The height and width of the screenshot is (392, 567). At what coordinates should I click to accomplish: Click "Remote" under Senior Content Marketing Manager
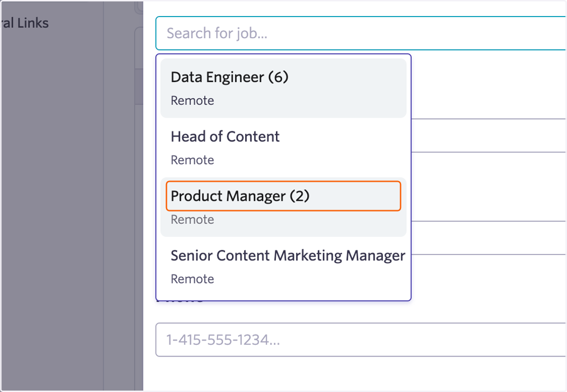coord(192,279)
